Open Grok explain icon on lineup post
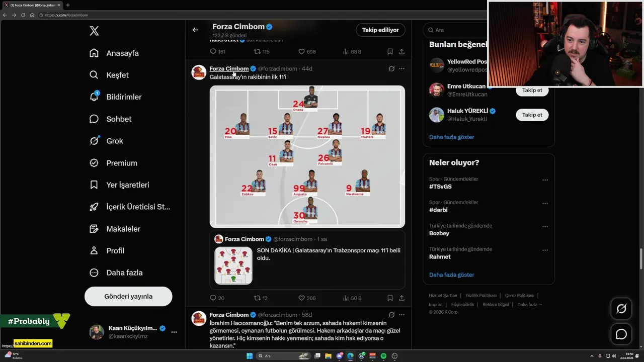This screenshot has width=644, height=362. click(x=391, y=68)
